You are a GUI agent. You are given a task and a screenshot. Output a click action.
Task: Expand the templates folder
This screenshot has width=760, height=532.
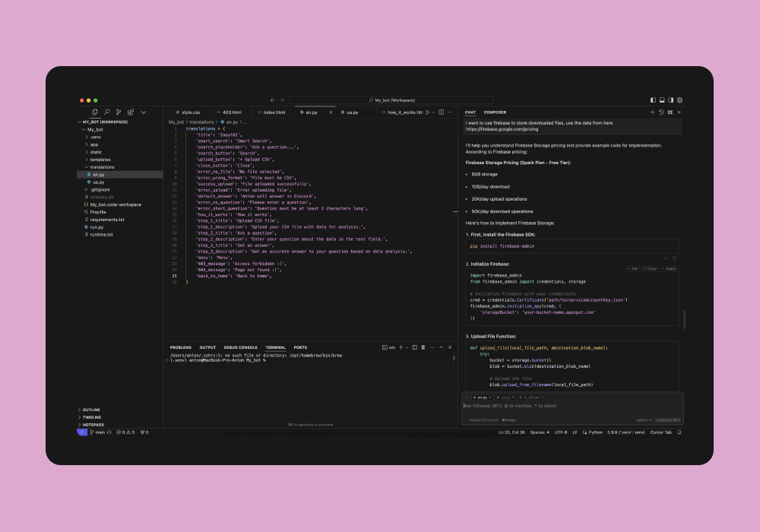click(100, 160)
